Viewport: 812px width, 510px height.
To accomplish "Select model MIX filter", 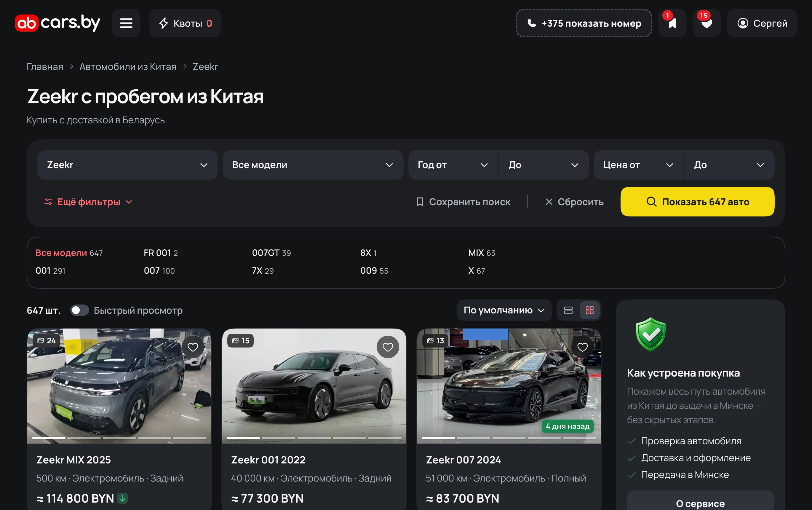I will pos(482,253).
